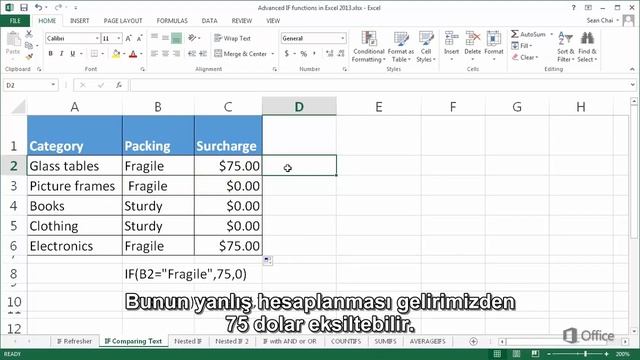The image size is (640, 360).
Task: Click the Delete cells icon
Action: pos(473,38)
